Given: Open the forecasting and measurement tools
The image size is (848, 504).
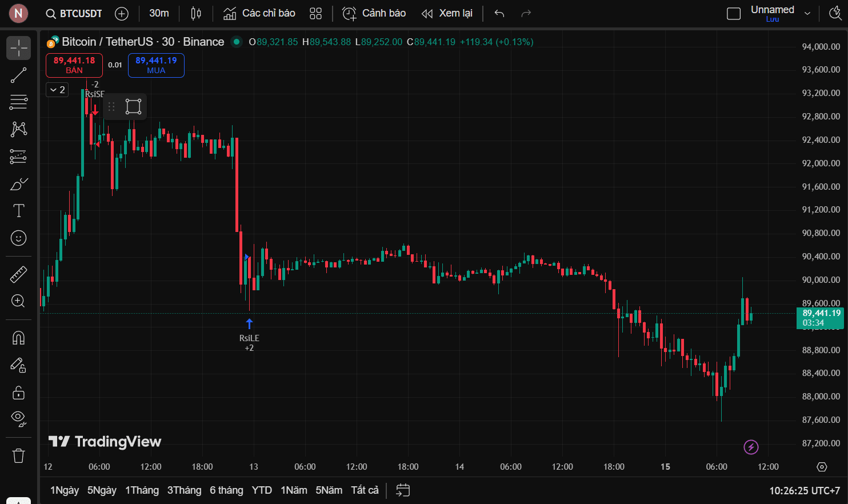Looking at the screenshot, I should pyautogui.click(x=18, y=156).
